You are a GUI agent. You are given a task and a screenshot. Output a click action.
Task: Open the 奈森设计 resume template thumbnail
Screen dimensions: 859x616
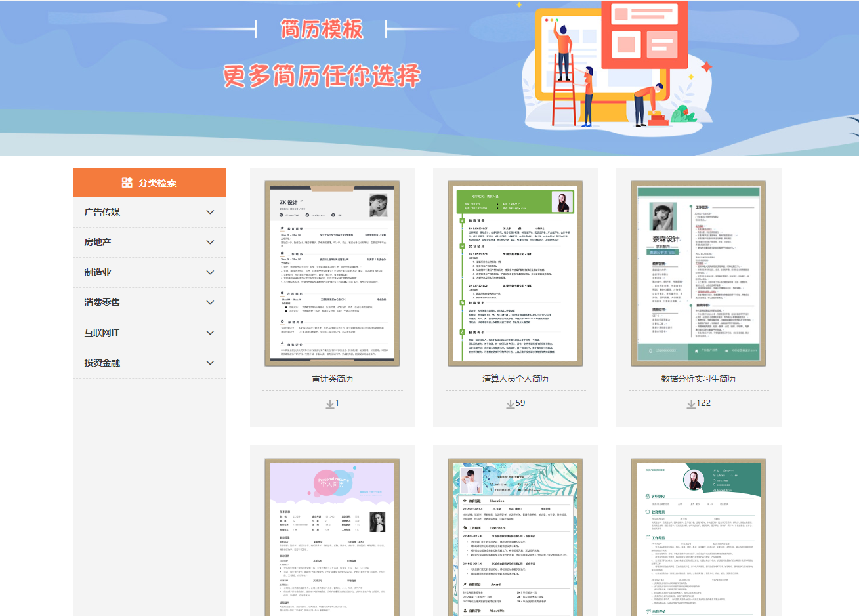tap(698, 273)
